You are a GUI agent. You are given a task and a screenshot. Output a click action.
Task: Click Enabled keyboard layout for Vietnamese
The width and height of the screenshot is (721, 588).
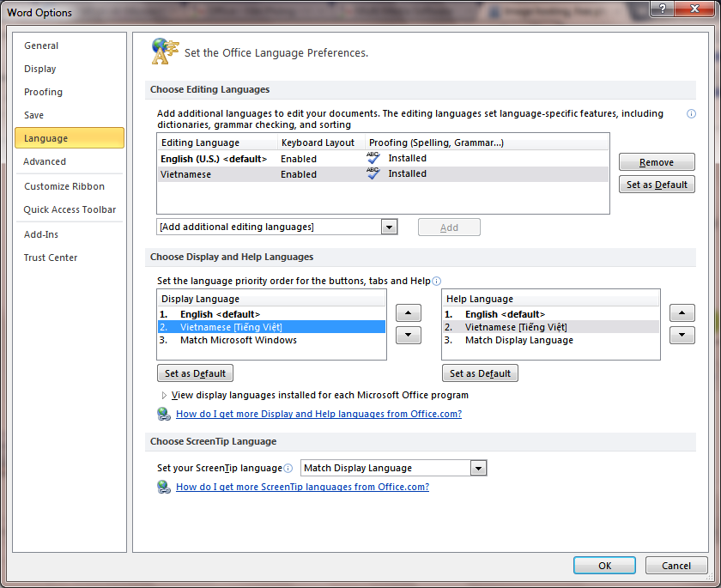coord(299,174)
